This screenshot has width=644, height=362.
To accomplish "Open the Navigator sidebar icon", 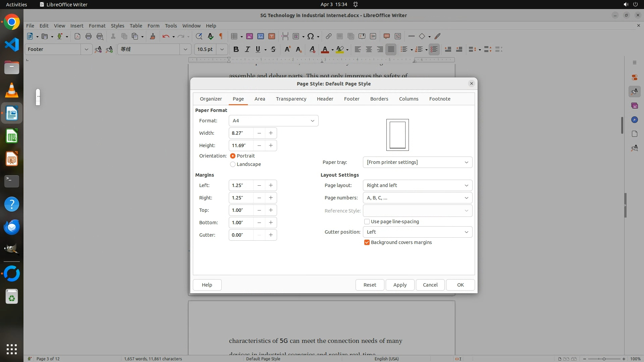I will click(x=634, y=120).
